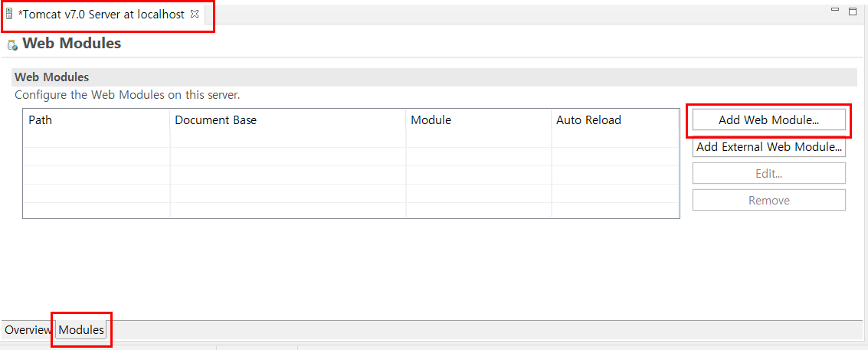Click the large Web Modules page heading
The width and height of the screenshot is (868, 350).
(71, 43)
